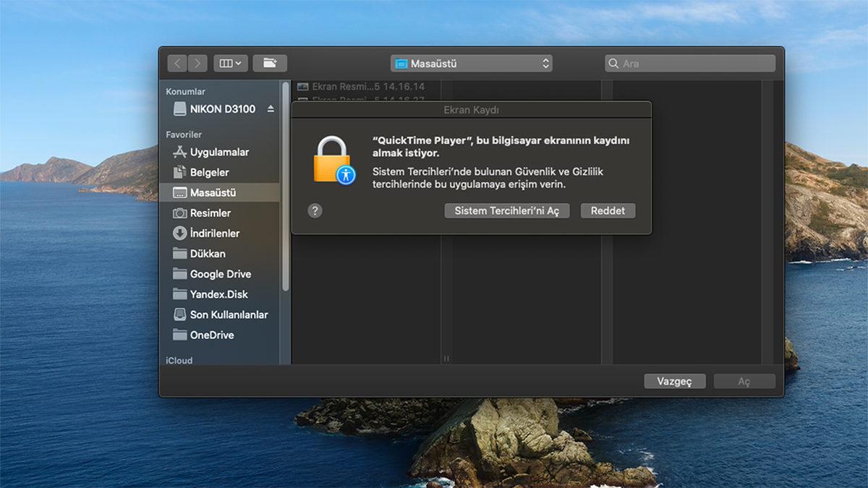Open the column view options dropdown
The width and height of the screenshot is (868, 488).
click(230, 63)
